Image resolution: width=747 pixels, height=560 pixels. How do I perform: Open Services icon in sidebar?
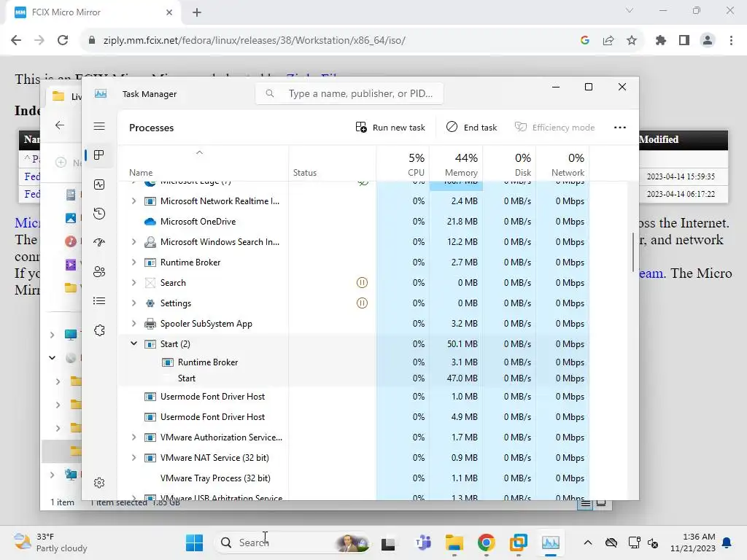(99, 330)
